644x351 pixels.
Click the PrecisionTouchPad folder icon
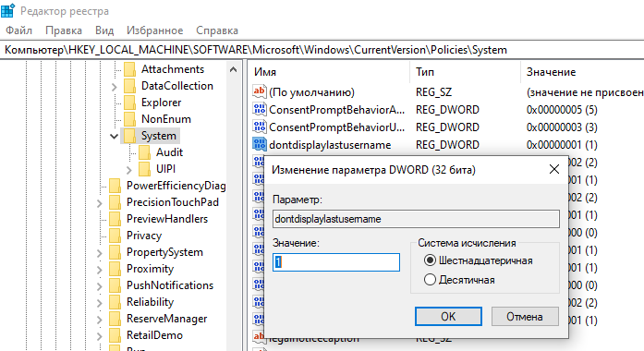115,202
